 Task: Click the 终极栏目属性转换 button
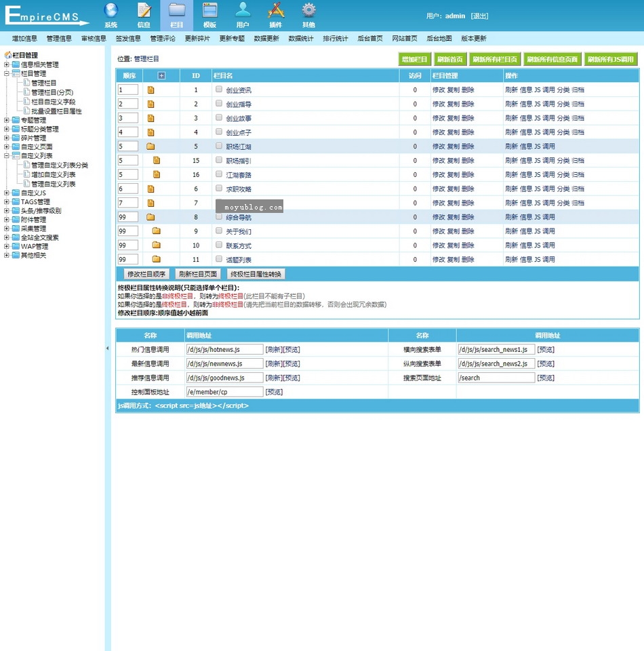[256, 274]
